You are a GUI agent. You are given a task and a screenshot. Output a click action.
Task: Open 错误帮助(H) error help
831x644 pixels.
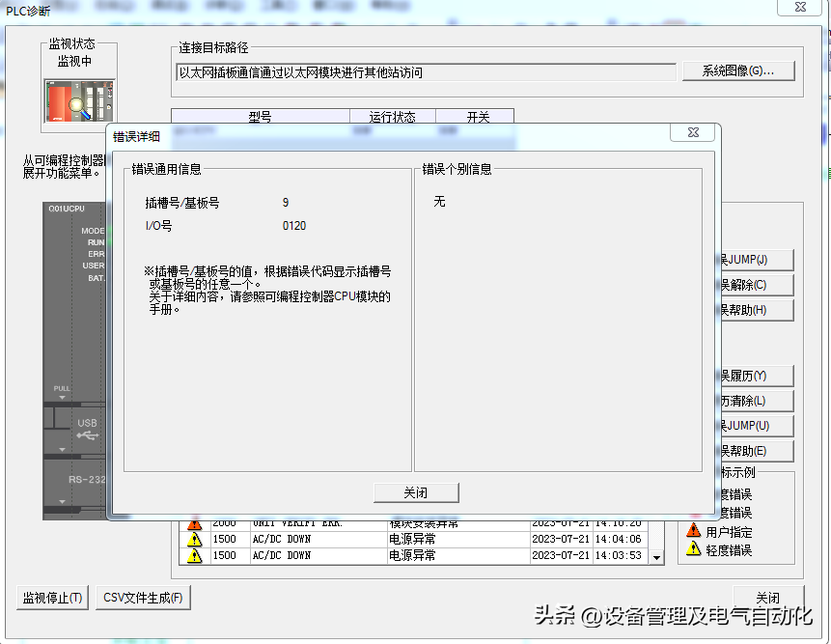(757, 310)
